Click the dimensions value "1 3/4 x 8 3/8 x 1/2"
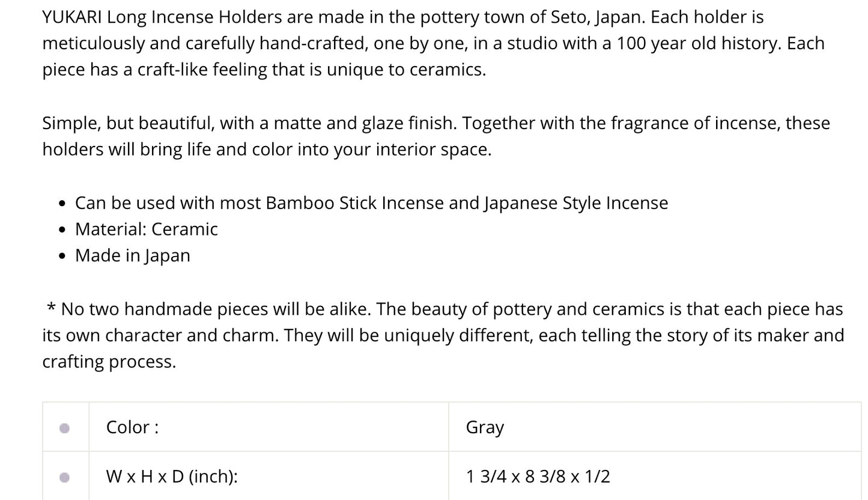Viewport: 868px width, 500px height. 538,477
